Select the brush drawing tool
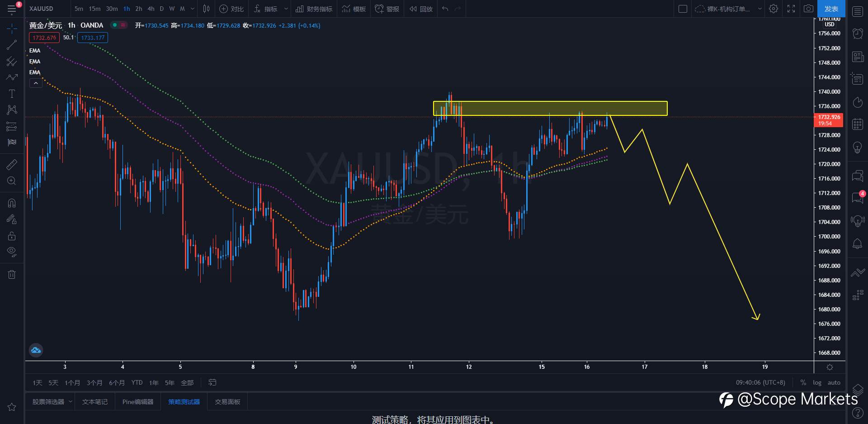Screen dimensions: 868x424 (x=12, y=77)
